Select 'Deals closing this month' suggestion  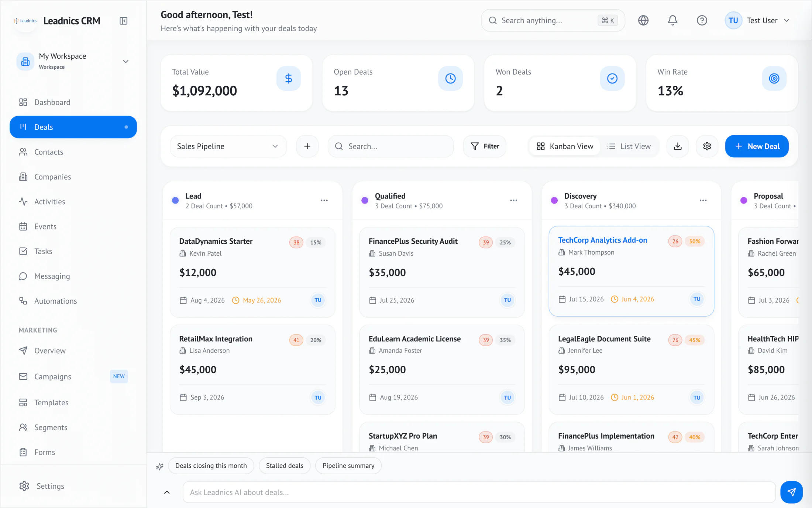tap(211, 466)
